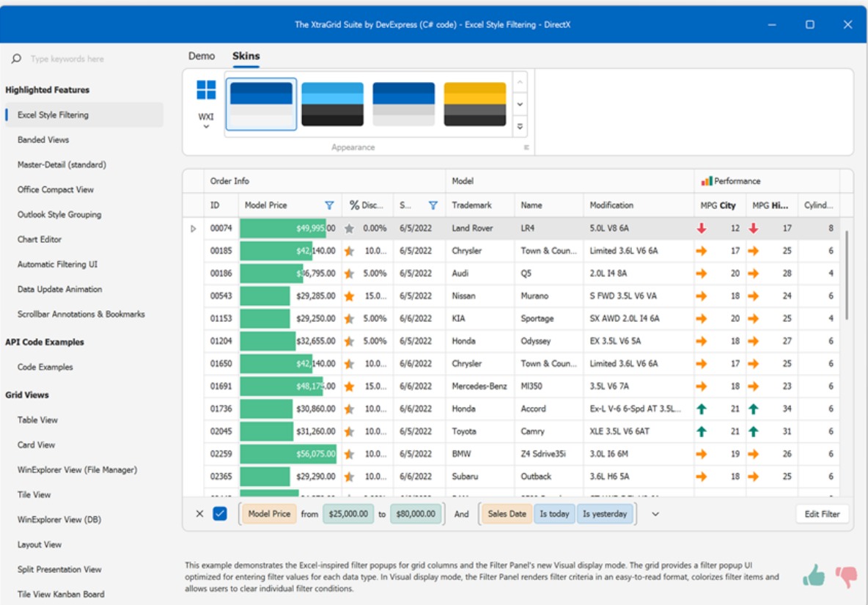Click the orange MPG City arrow for Outback
Viewport: 868px width, 605px height.
[x=702, y=477]
